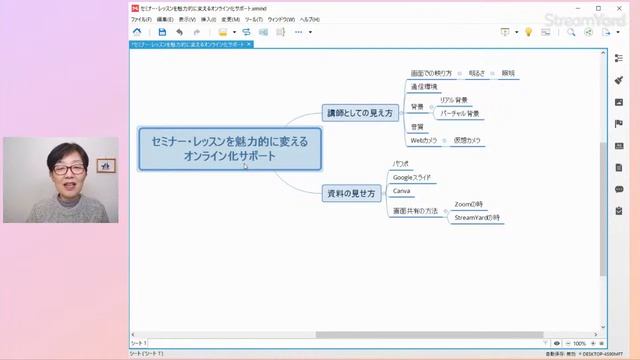
Task: Click the yellow topic insert icon
Action: (223, 32)
